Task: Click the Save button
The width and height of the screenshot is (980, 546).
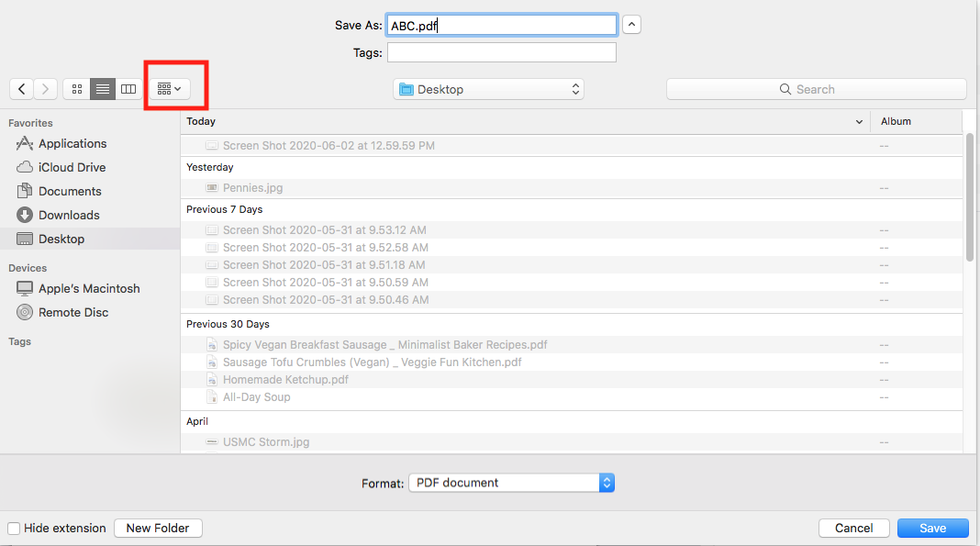Action: [x=932, y=528]
